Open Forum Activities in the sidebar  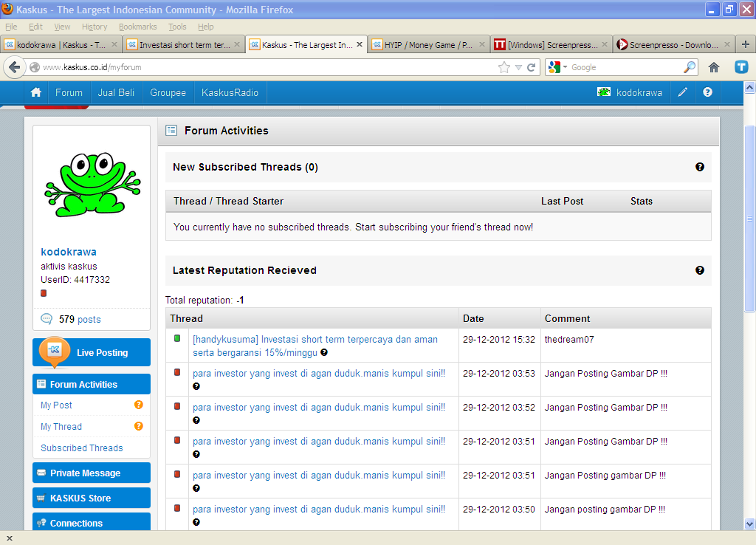[92, 385]
